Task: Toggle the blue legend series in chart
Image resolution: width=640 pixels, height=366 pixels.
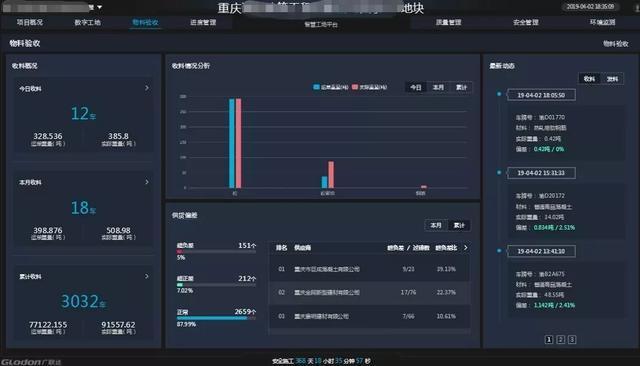Action: point(331,87)
